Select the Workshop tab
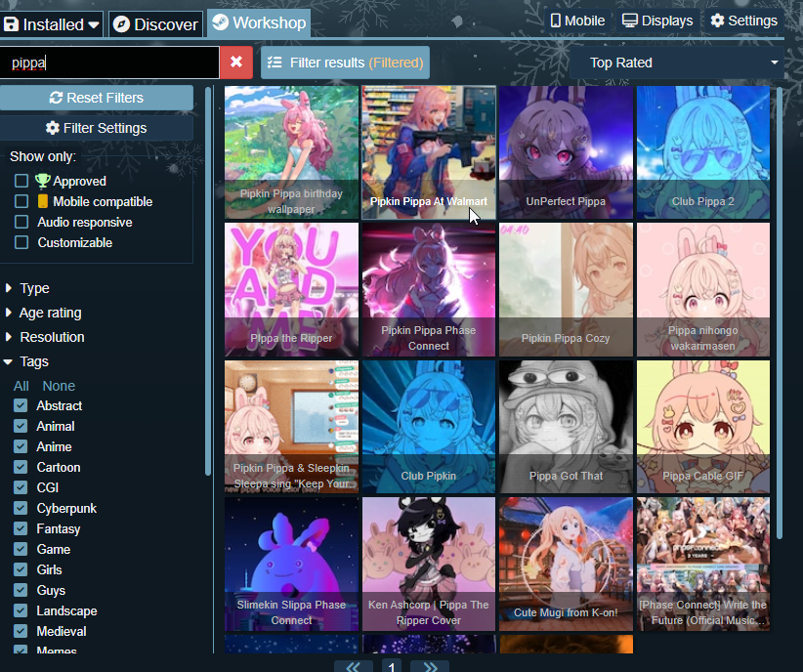This screenshot has width=803, height=672. click(259, 23)
